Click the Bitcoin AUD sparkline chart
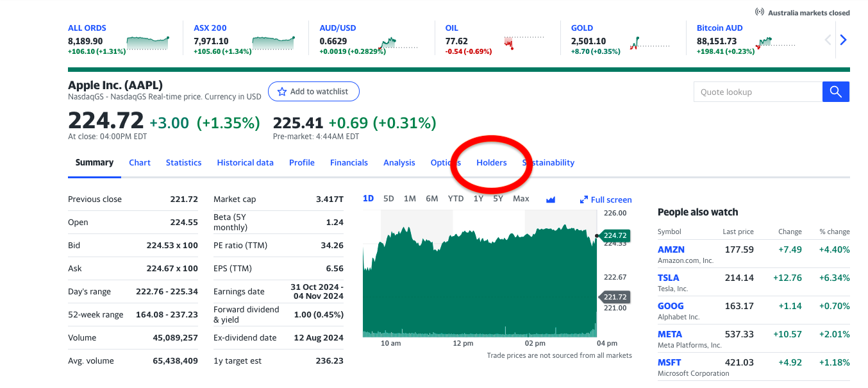Screen dimensions: 868x388 tap(776, 43)
